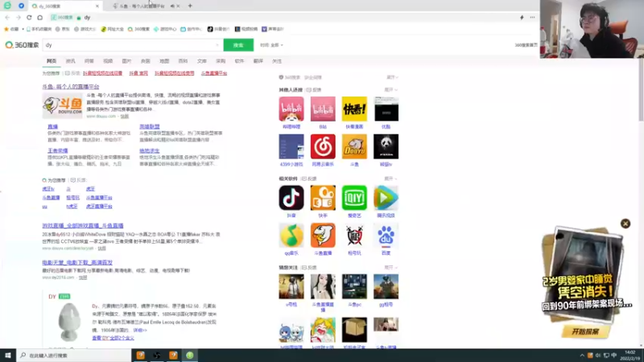Image resolution: width=644 pixels, height=362 pixels.
Task: Open the 游戏直播 全部游戏直播 result link
Action: coord(83,226)
